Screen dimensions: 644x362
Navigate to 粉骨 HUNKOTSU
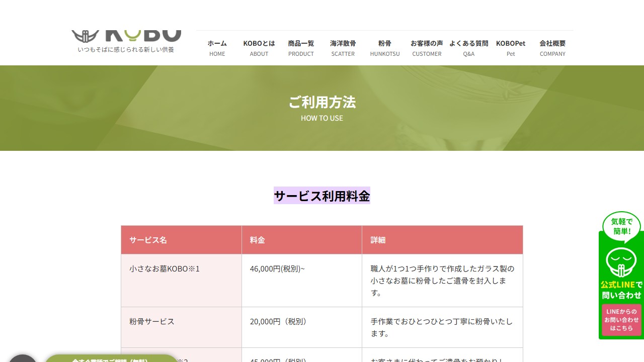tap(385, 48)
